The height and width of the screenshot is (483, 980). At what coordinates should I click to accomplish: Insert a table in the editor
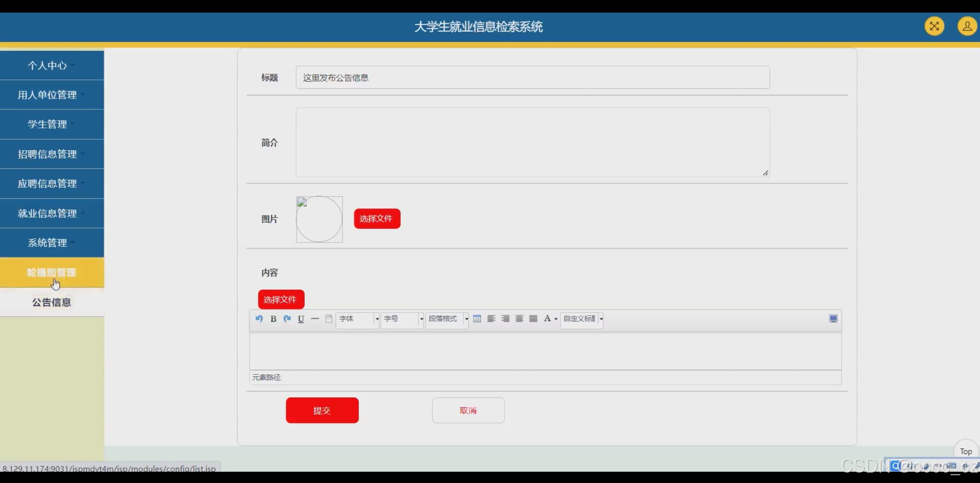(477, 319)
